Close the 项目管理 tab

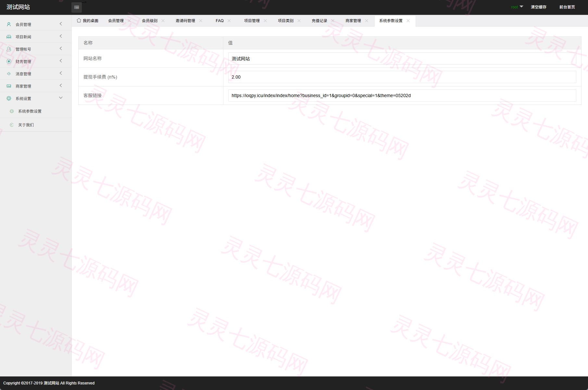pyautogui.click(x=265, y=21)
